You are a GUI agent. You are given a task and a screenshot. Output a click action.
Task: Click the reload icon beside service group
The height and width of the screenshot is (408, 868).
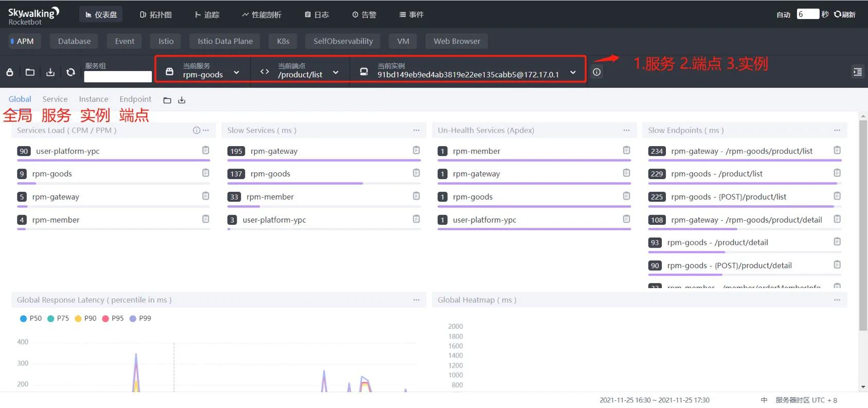(71, 73)
